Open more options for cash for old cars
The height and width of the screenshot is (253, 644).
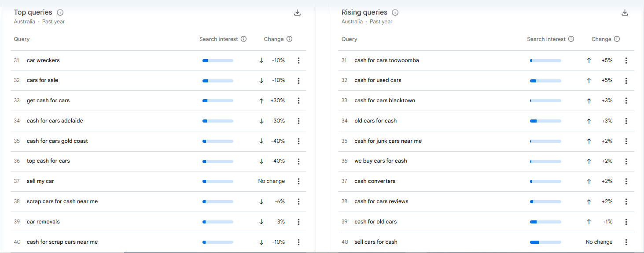626,222
